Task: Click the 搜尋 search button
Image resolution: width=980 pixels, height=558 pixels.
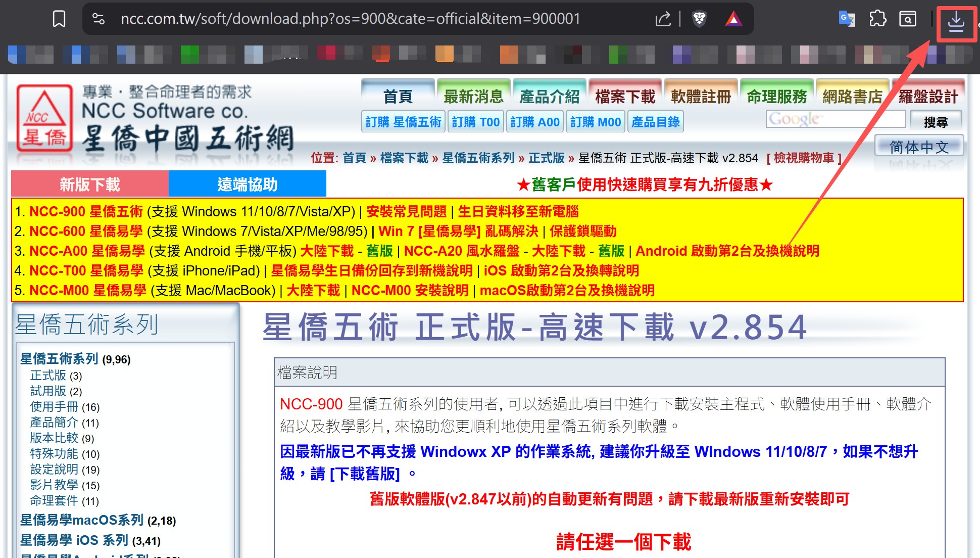Action: click(x=936, y=122)
